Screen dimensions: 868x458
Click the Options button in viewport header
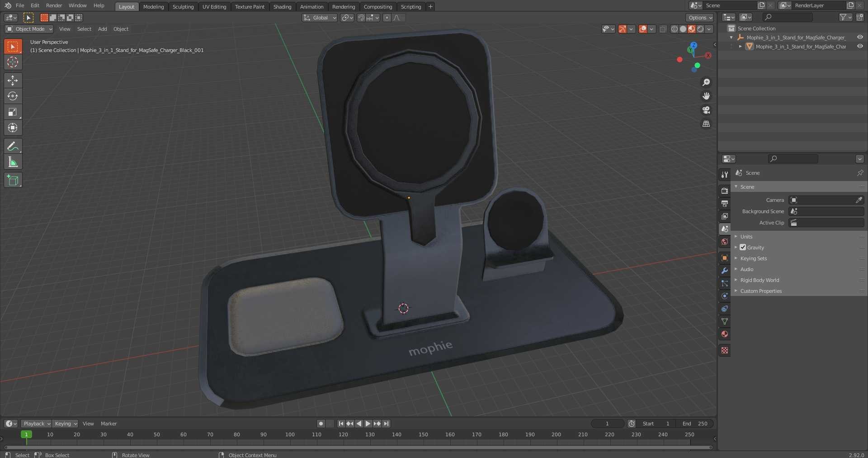pos(700,18)
